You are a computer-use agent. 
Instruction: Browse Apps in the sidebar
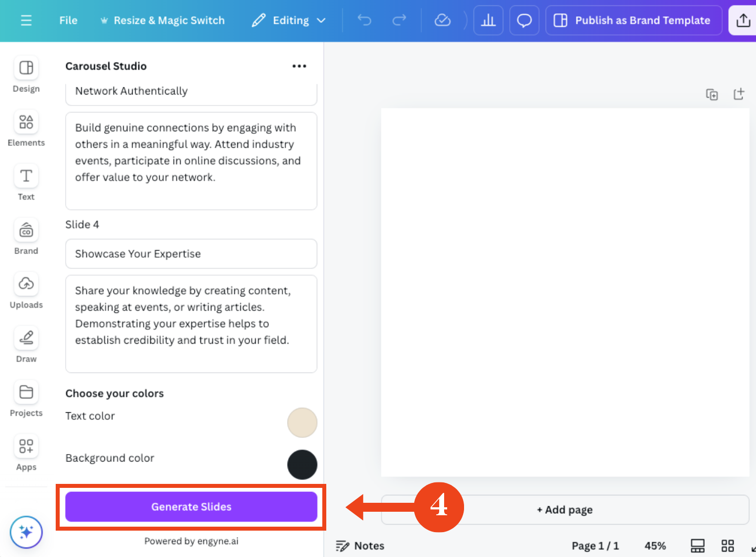coord(26,453)
